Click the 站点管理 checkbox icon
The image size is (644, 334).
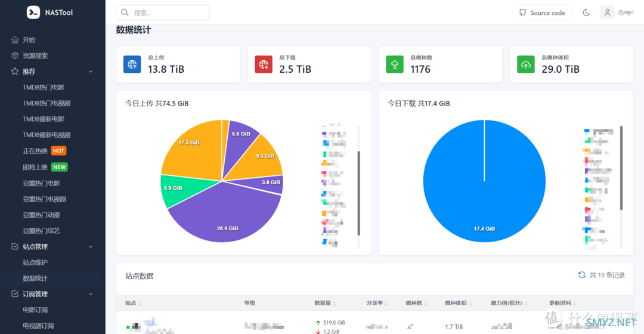(x=15, y=246)
